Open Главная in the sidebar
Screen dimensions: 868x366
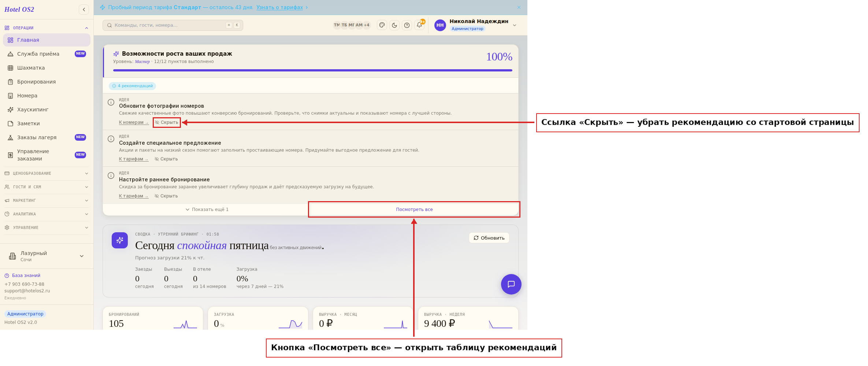pos(47,40)
